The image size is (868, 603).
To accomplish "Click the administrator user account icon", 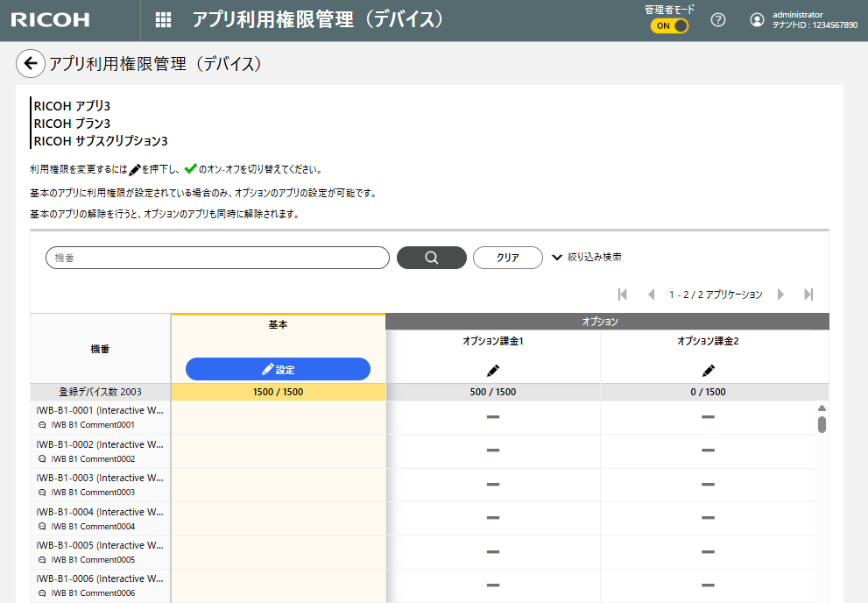I will click(x=757, y=20).
